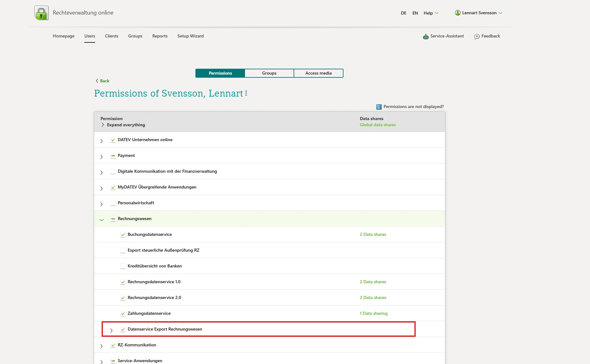The height and width of the screenshot is (364, 590).
Task: Open the Clients menu item
Action: pos(111,36)
